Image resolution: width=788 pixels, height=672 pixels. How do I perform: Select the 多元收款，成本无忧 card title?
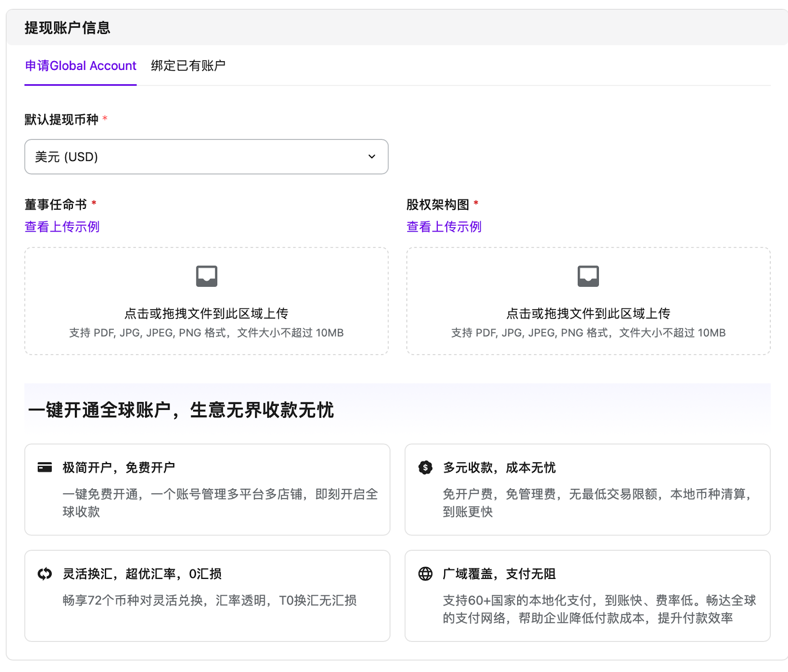(x=499, y=467)
